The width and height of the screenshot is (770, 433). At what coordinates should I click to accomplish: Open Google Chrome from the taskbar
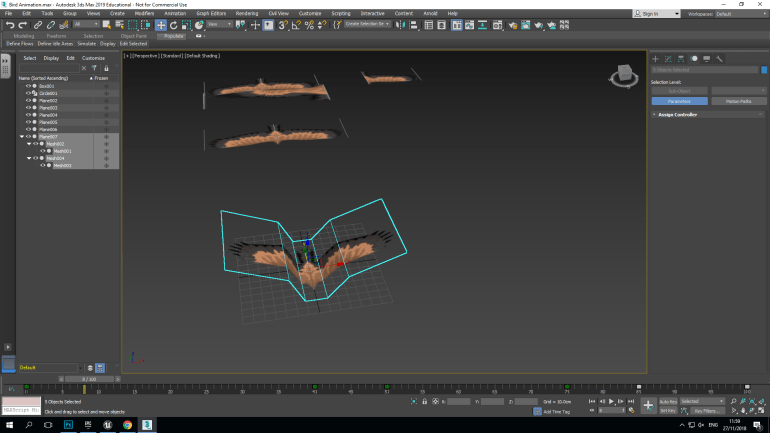(x=127, y=425)
